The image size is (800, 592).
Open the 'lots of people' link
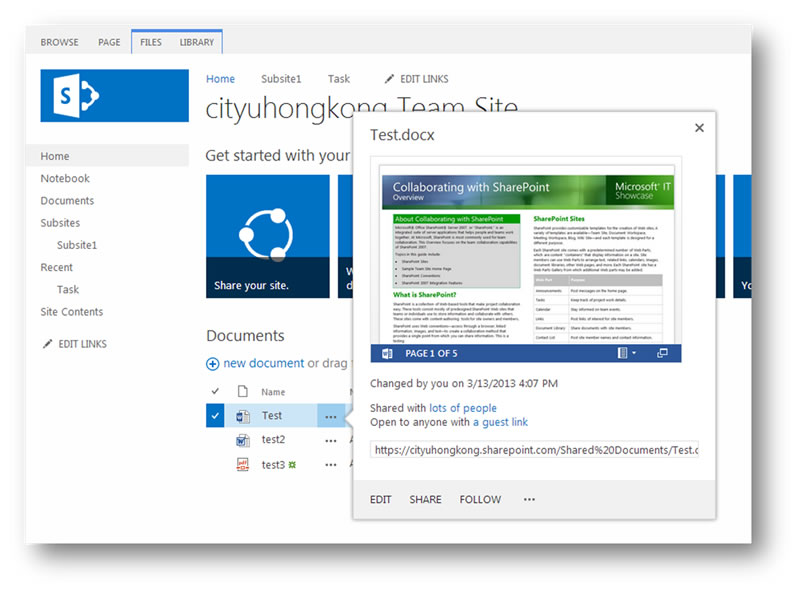(462, 408)
